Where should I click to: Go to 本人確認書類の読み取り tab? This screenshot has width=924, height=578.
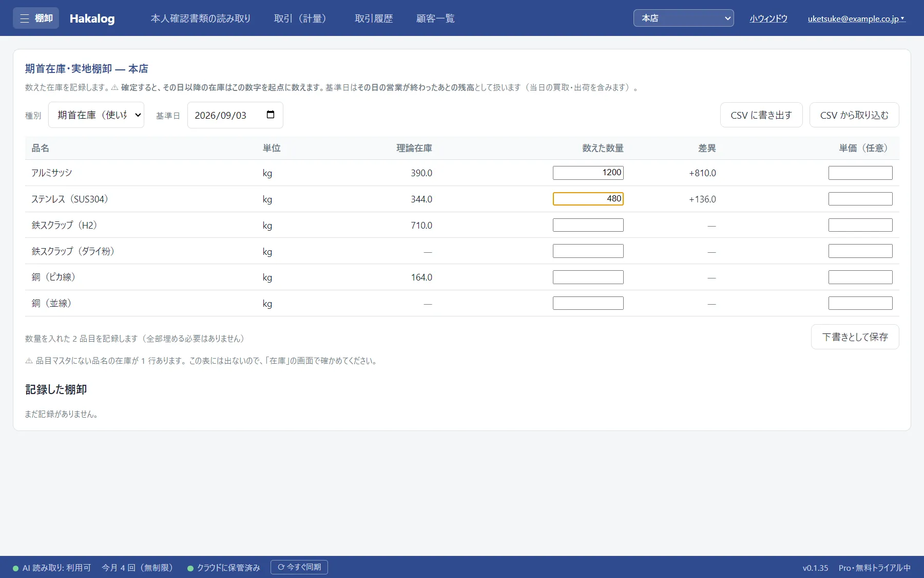(201, 18)
